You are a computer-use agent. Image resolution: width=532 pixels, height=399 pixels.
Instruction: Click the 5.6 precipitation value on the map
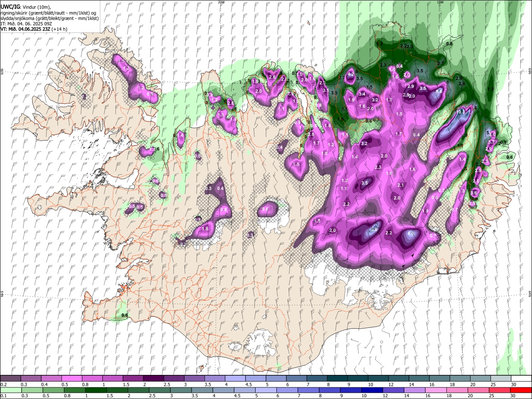(x=438, y=91)
